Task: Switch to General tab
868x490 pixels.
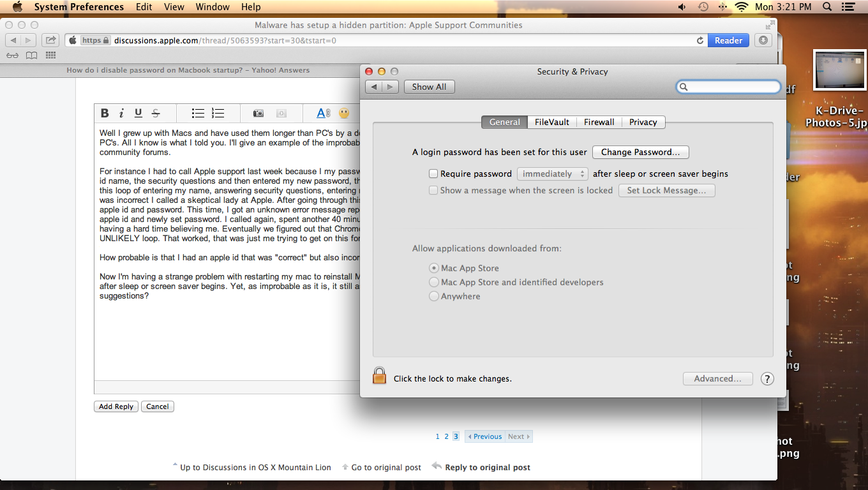Action: pos(504,122)
